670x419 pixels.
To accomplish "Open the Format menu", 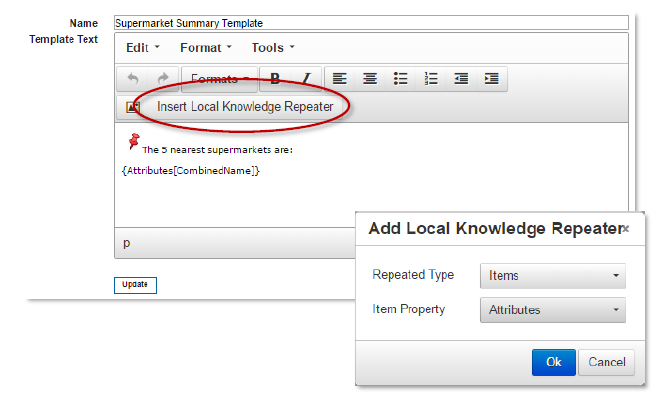I will point(205,47).
